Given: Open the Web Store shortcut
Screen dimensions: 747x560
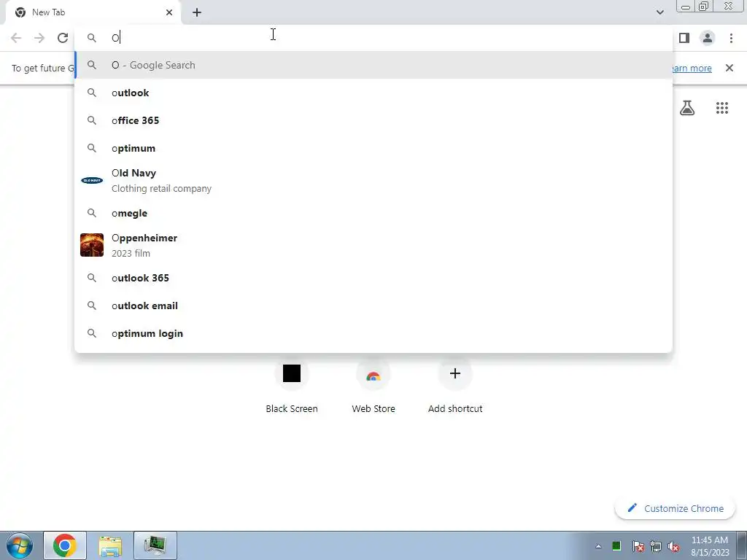Looking at the screenshot, I should coord(373,386).
